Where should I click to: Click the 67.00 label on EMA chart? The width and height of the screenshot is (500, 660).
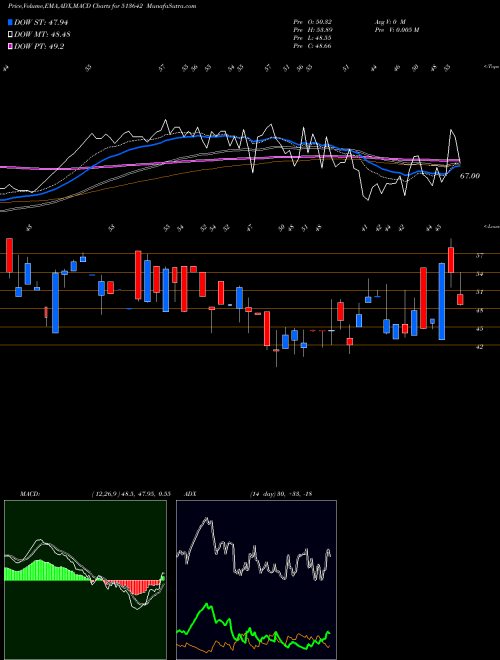tap(470, 176)
